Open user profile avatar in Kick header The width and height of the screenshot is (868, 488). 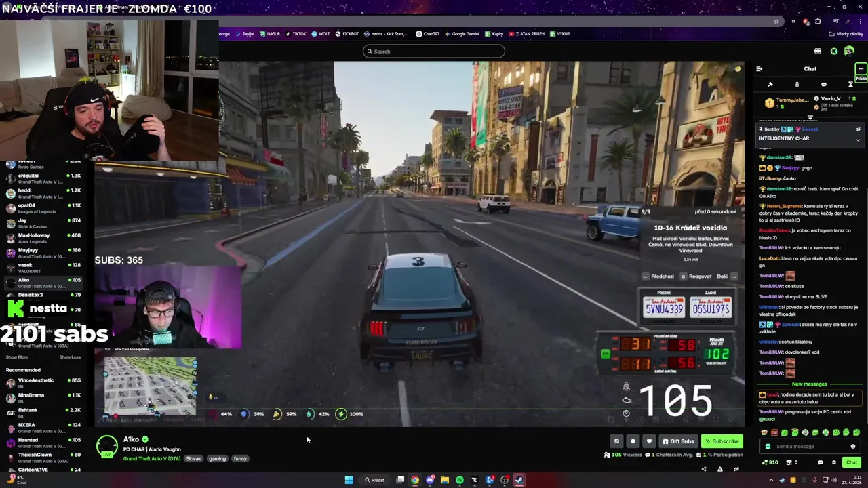coord(849,52)
